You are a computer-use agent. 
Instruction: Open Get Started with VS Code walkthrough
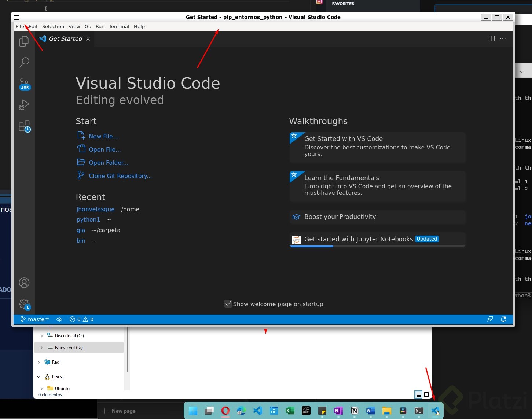(377, 147)
